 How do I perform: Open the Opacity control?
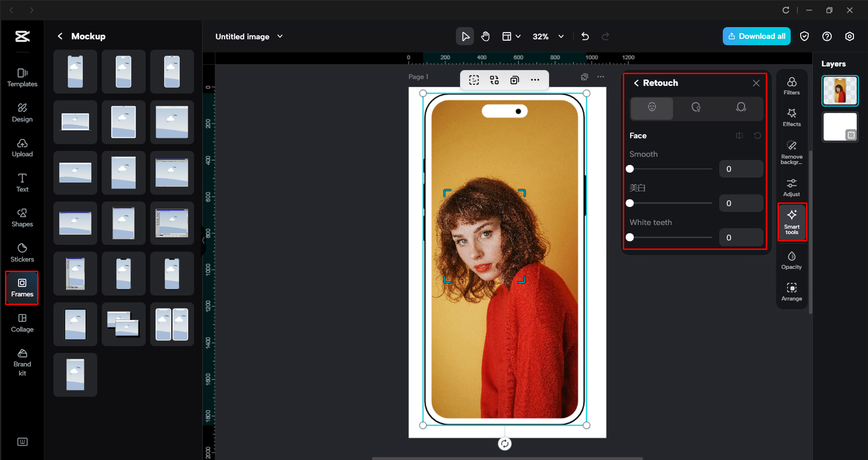pos(791,259)
